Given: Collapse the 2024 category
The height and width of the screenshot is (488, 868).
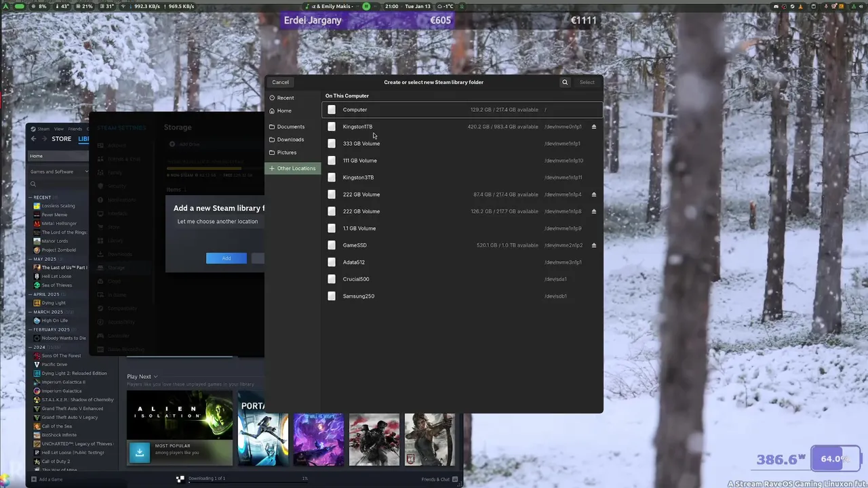Looking at the screenshot, I should point(39,347).
